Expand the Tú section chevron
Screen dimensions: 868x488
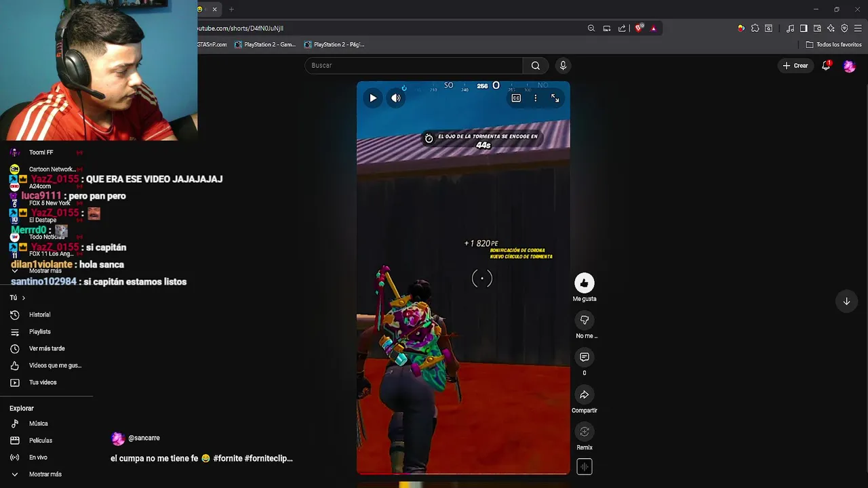(23, 298)
